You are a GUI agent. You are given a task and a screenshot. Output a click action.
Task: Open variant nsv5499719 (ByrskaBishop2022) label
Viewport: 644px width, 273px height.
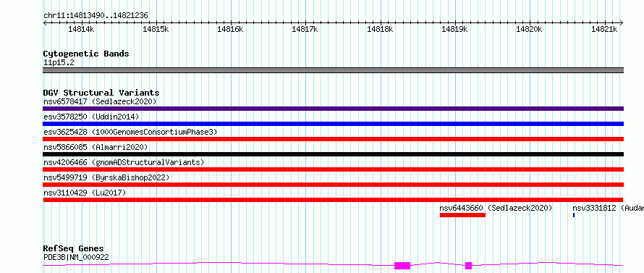(106, 177)
